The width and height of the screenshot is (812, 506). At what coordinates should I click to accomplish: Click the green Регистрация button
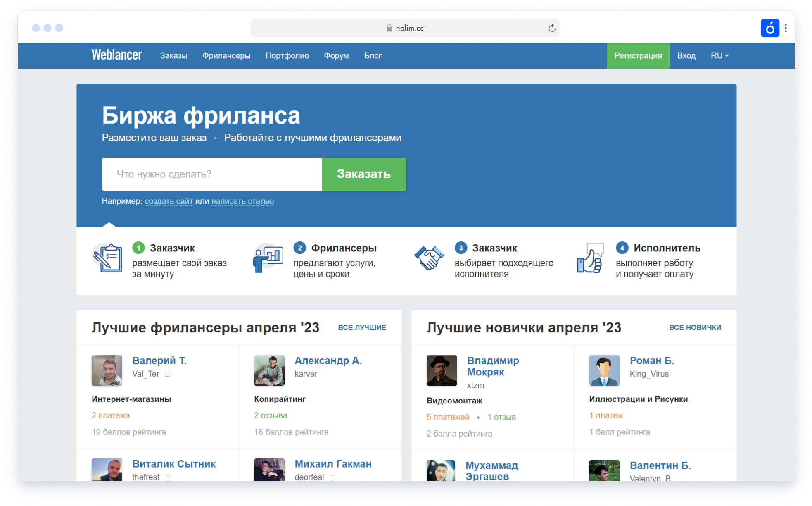point(638,55)
